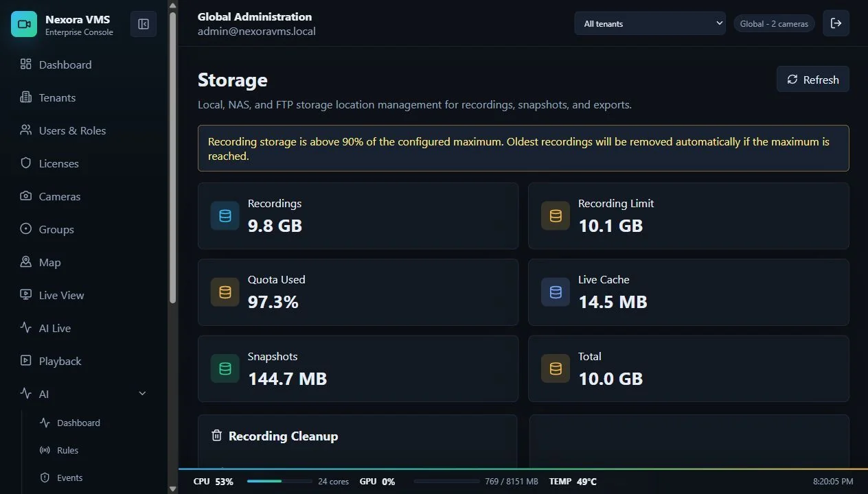
Task: Collapse the AI section chevron
Action: [x=143, y=393]
